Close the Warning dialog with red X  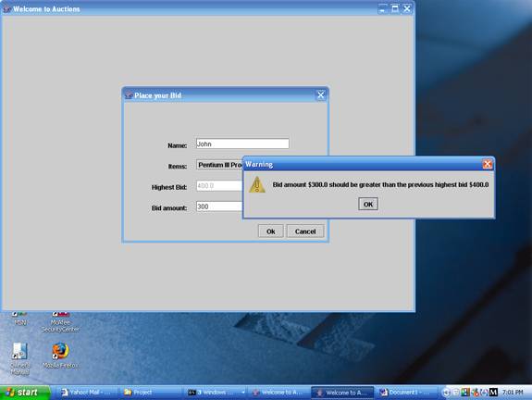point(488,164)
